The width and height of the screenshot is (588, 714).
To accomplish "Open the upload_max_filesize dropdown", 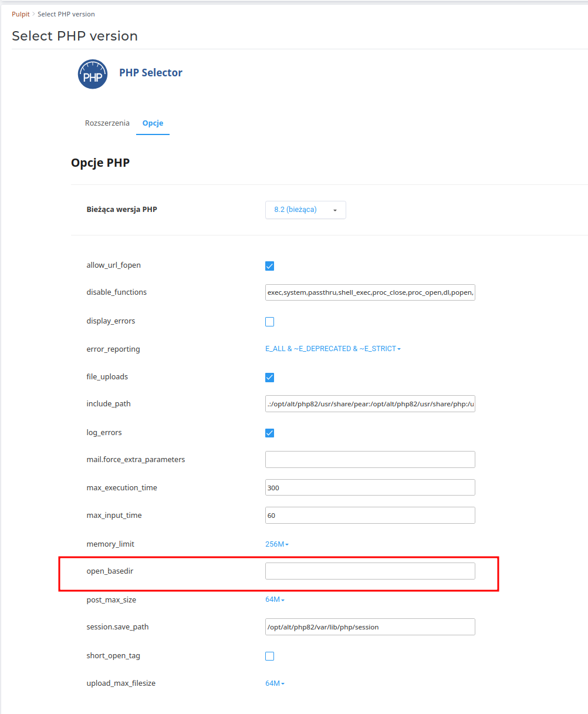I will [275, 683].
